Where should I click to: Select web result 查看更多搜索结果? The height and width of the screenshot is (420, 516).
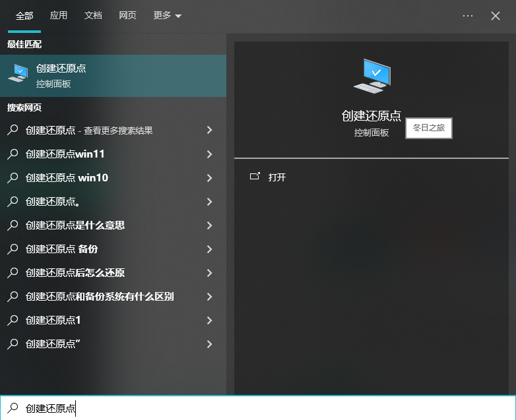point(113,131)
